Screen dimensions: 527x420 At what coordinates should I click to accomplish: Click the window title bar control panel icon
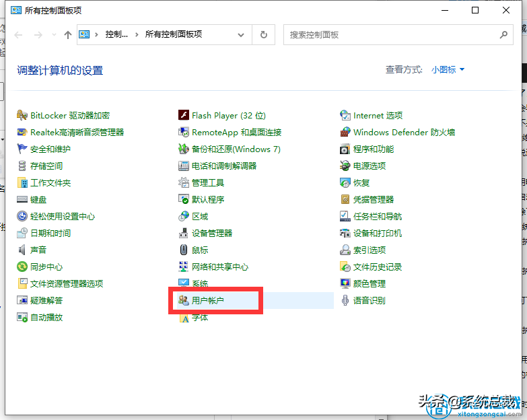coord(15,10)
